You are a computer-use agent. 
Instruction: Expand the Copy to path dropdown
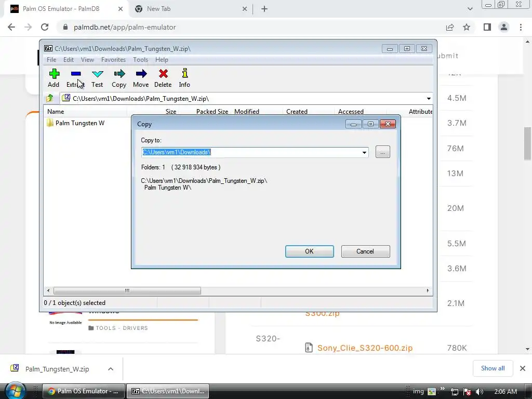364,152
